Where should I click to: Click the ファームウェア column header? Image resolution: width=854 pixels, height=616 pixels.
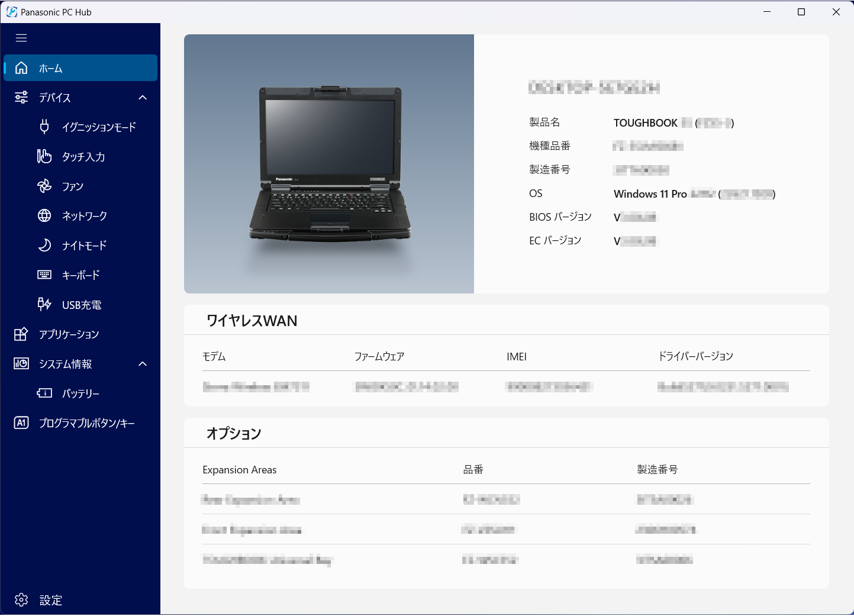coord(379,357)
